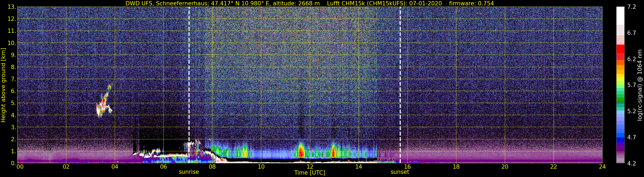Click the x-axis time tick 16

click(x=407, y=167)
